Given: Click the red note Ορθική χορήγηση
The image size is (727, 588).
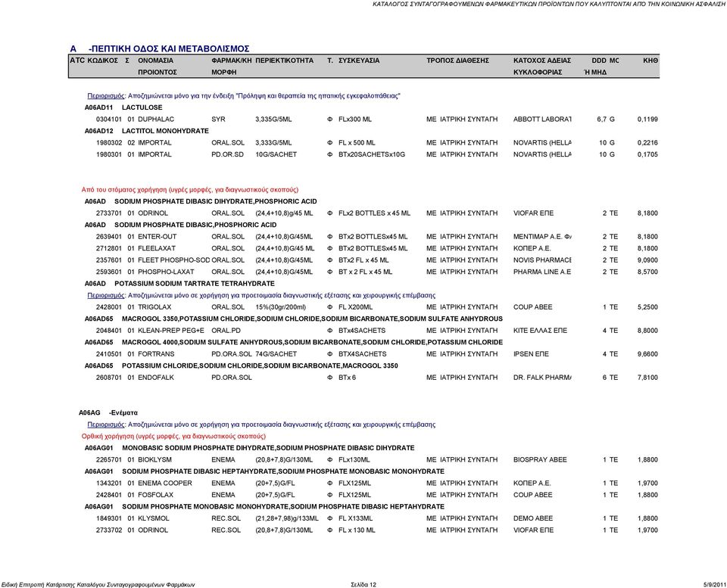Looking at the screenshot, I should [173, 437].
